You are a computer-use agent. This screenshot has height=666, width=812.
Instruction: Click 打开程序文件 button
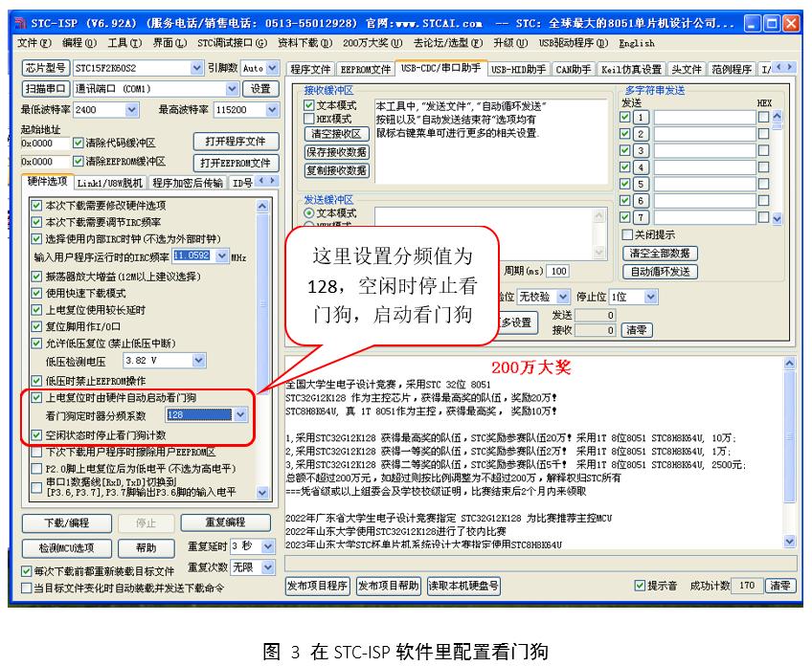[236, 142]
